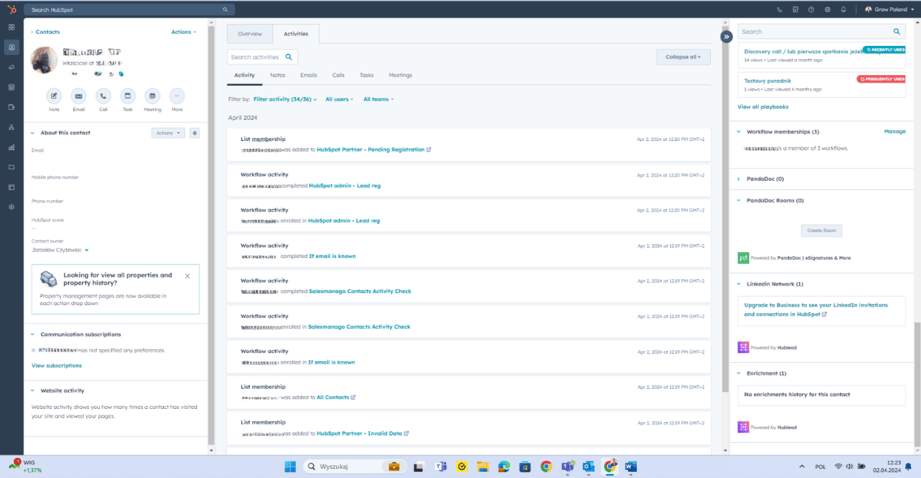921x478 pixels.
Task: Open Actions dropdown in About this contact
Action: click(168, 133)
